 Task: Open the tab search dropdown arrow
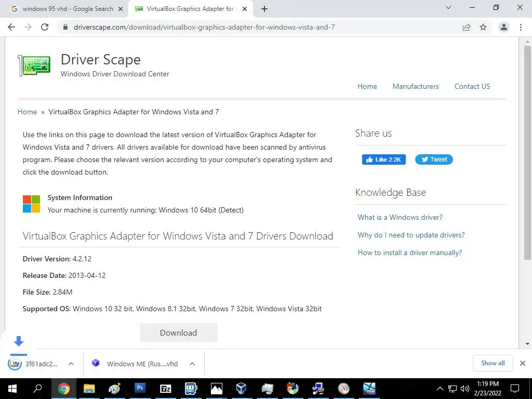[x=448, y=7]
